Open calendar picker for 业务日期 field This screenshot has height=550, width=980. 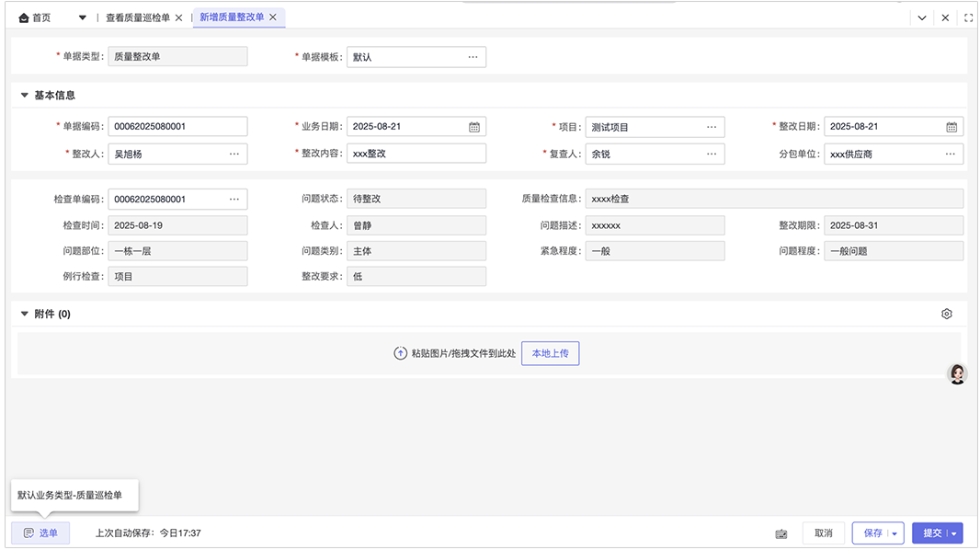click(474, 127)
